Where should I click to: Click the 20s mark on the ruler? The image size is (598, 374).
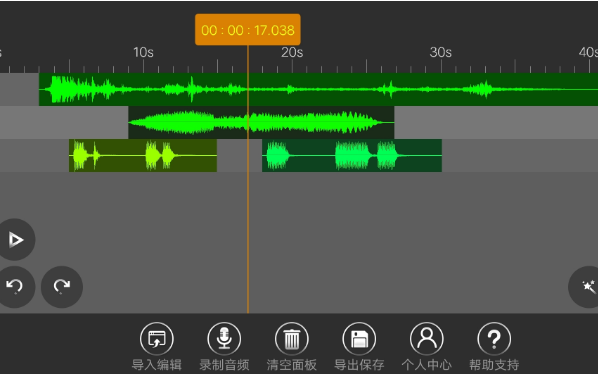click(x=292, y=52)
